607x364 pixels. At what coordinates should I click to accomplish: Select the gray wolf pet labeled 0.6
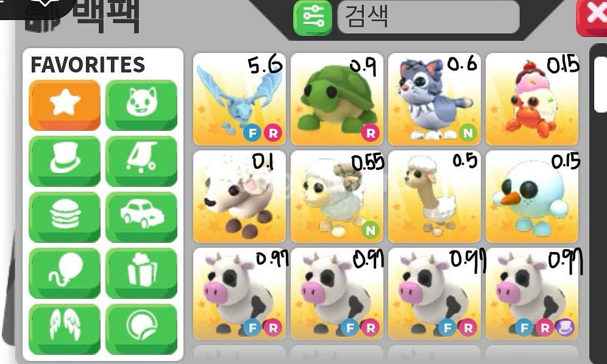pos(435,99)
